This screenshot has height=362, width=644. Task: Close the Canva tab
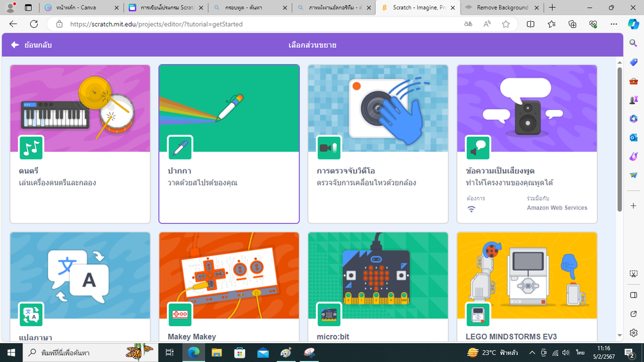[117, 8]
